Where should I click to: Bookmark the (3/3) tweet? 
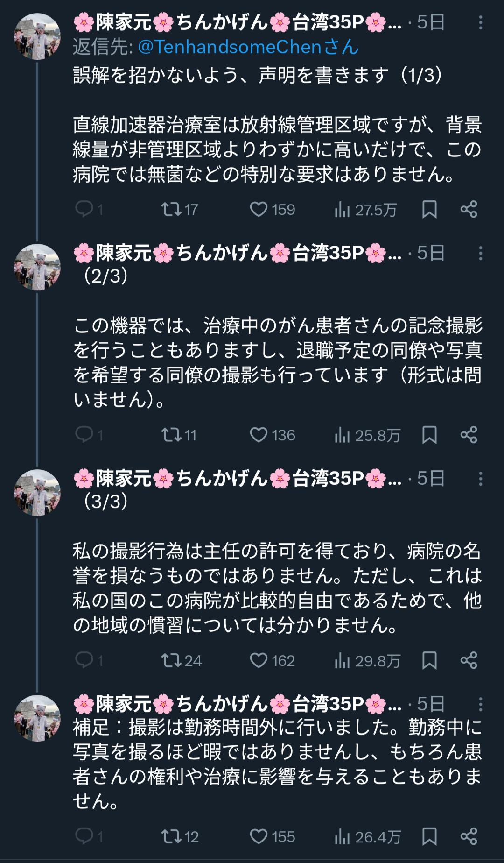coord(429,660)
